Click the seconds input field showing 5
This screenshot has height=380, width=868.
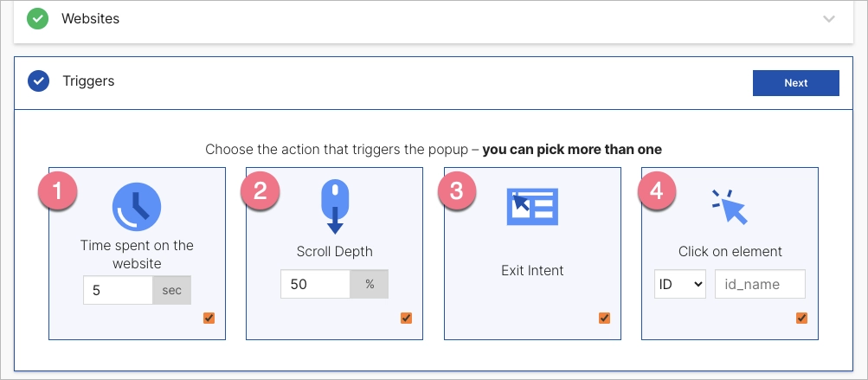tap(118, 290)
